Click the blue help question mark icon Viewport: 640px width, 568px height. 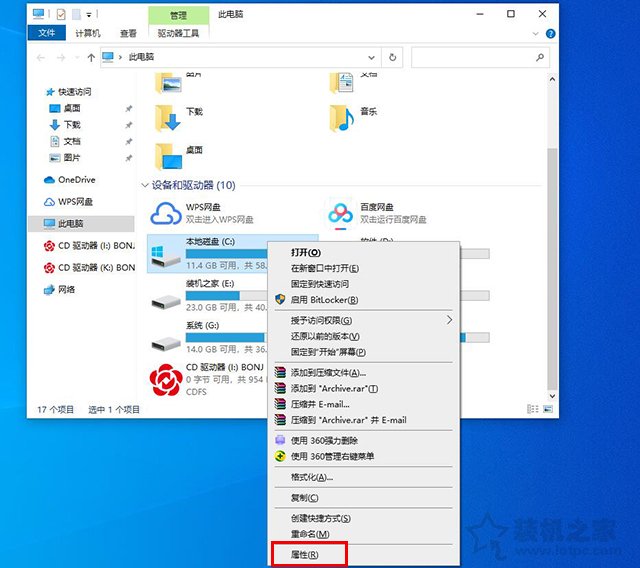click(x=550, y=34)
